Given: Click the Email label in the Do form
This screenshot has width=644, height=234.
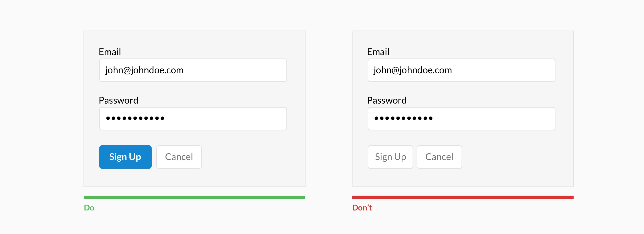Looking at the screenshot, I should pos(110,52).
